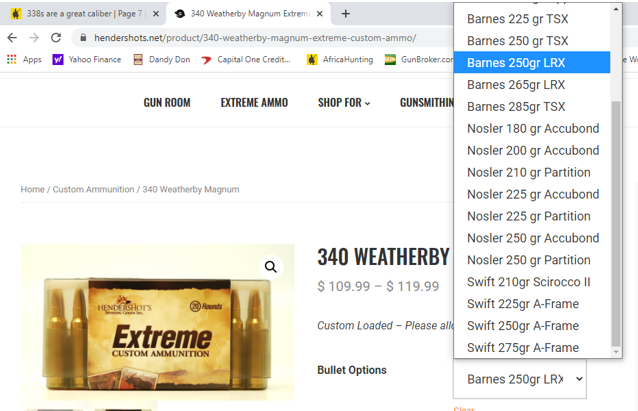Viewport: 638px width, 411px height.
Task: Click the Capital One Credit bookmark
Action: [x=246, y=60]
